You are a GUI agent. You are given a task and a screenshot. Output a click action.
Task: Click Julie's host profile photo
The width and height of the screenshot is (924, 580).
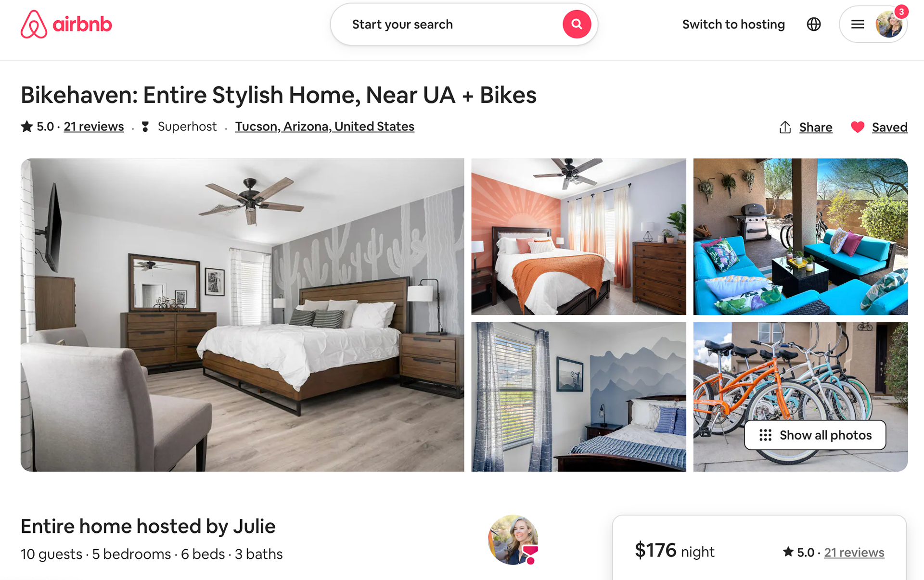[x=513, y=540]
